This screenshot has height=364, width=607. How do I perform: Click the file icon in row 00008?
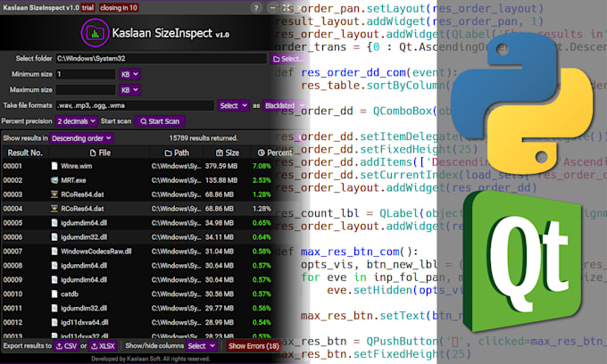[54, 265]
